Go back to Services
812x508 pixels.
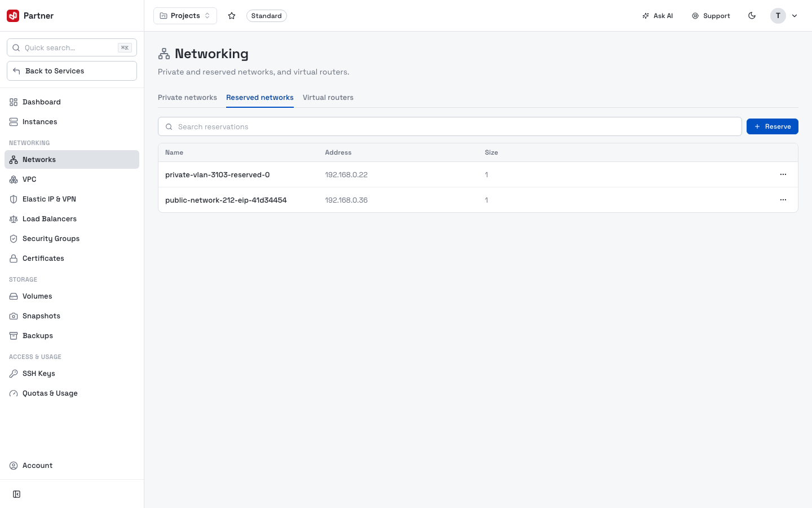click(72, 71)
